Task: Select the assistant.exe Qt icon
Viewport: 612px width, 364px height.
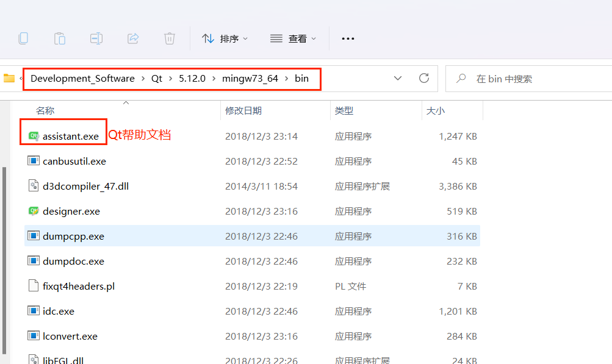Action: click(34, 136)
